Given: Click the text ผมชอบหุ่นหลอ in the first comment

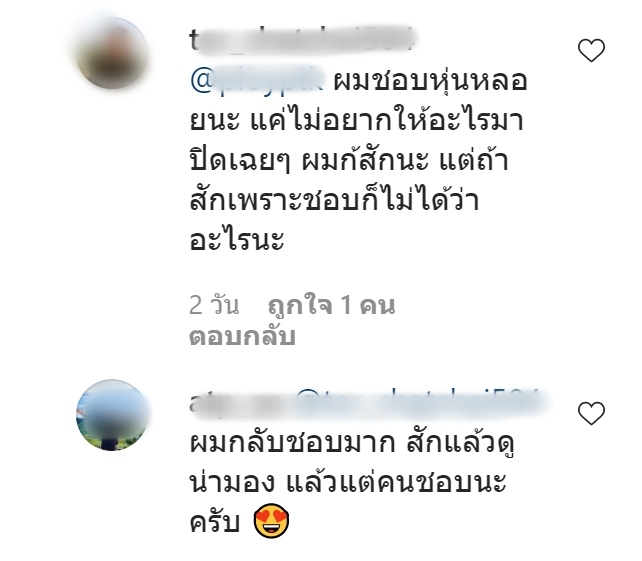Looking at the screenshot, I should point(430,79).
